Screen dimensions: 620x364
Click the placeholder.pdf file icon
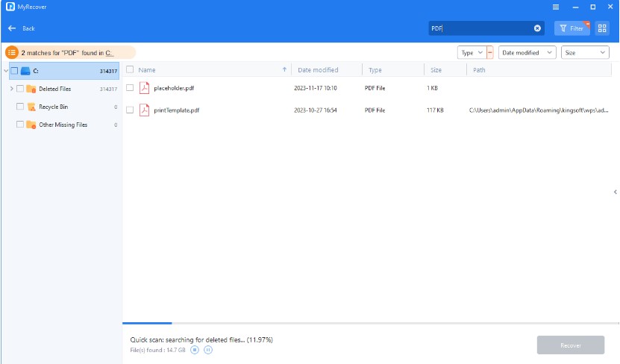[145, 88]
